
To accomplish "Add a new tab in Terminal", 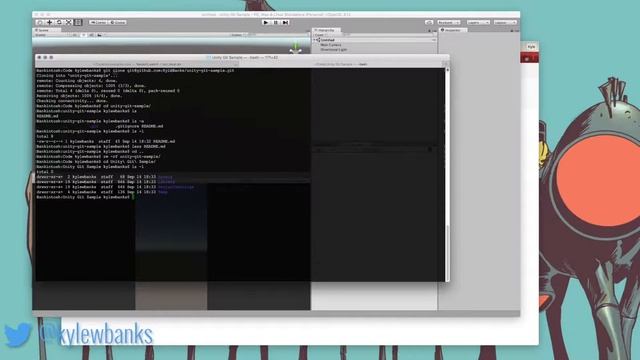I will click(445, 64).
